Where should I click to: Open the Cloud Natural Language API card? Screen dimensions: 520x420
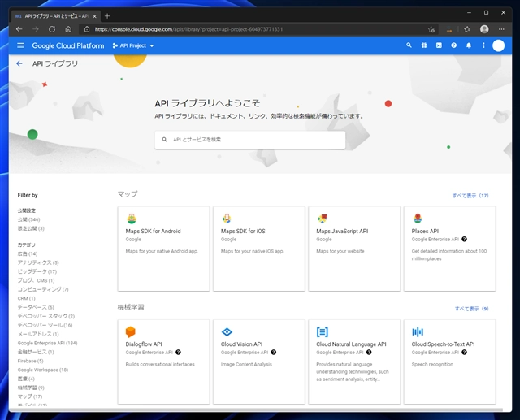point(354,362)
